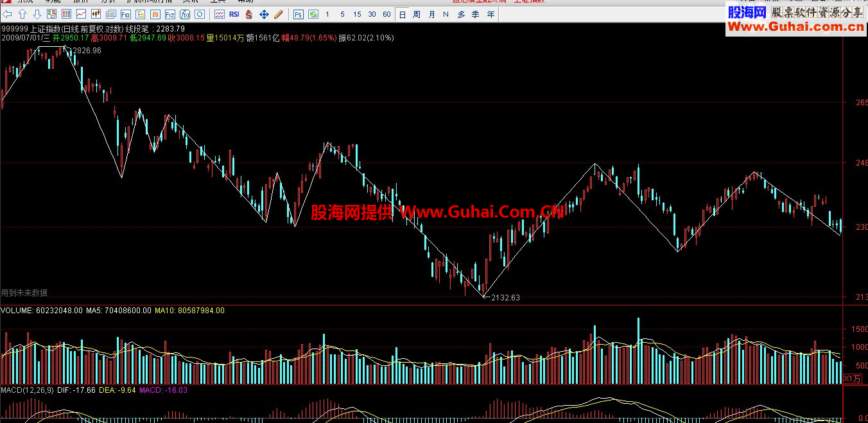
Task: Click the MACD(12,26,9) indicator label
Action: [27, 390]
